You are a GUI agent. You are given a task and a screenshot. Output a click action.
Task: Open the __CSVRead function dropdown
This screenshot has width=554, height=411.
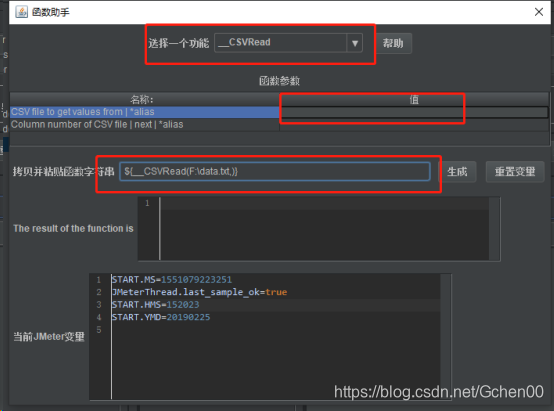click(288, 43)
